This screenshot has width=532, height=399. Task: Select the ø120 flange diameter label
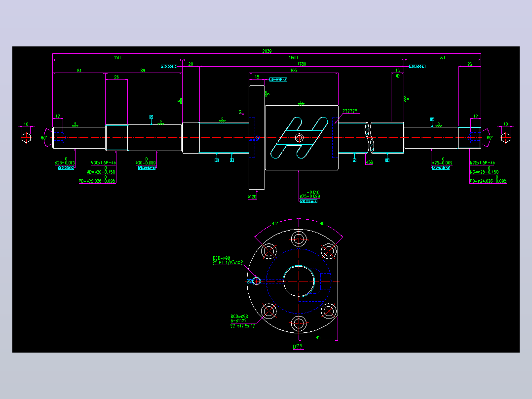252,197
